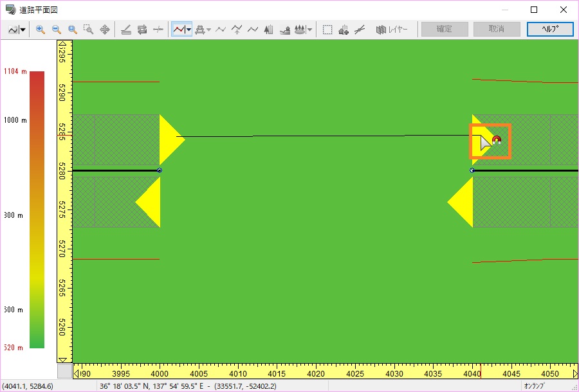Click the 道路平面図 window title icon
Image resolution: width=579 pixels, height=392 pixels.
[11, 10]
